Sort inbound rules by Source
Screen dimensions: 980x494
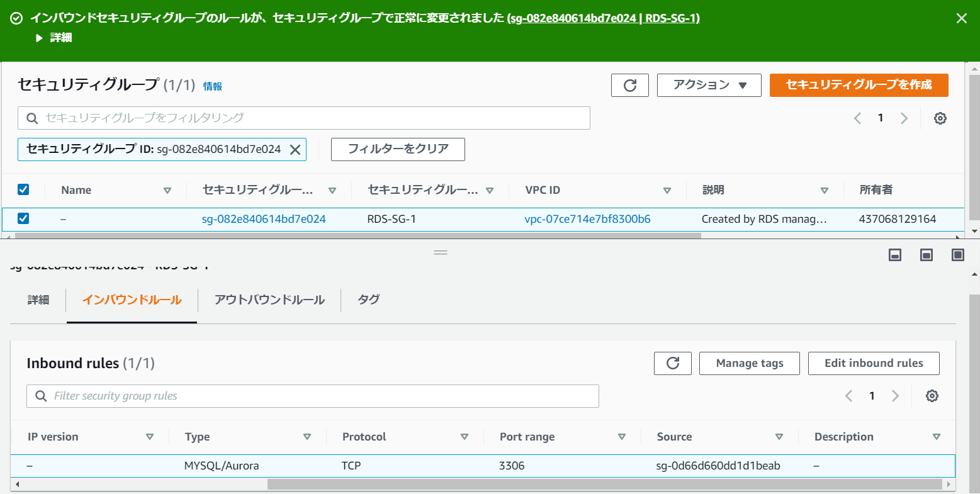pyautogui.click(x=779, y=437)
